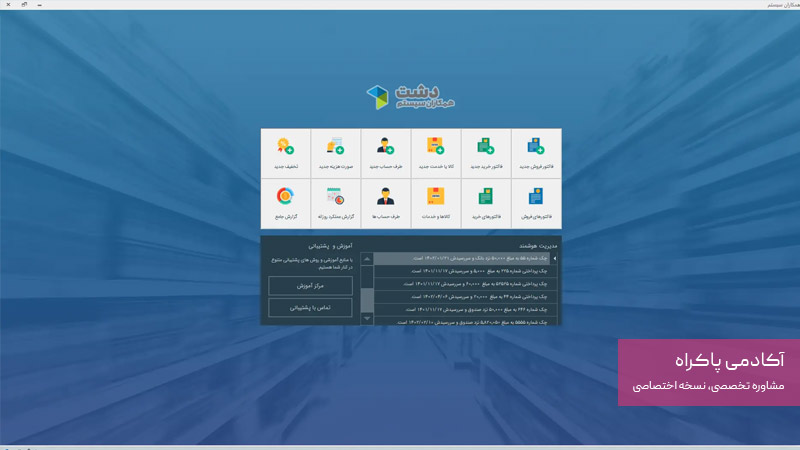Click scroll-down arrow of smart management list
This screenshot has width=800, height=450.
367,318
